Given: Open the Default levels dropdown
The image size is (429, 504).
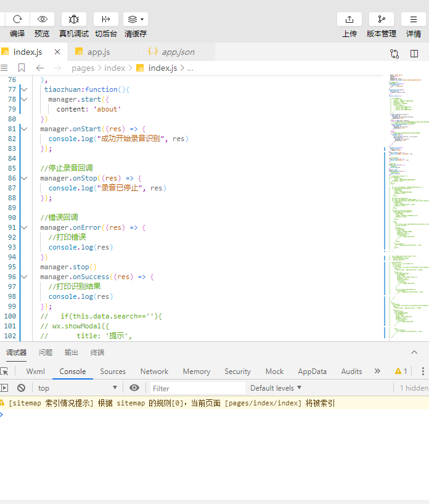Looking at the screenshot, I should (x=276, y=388).
